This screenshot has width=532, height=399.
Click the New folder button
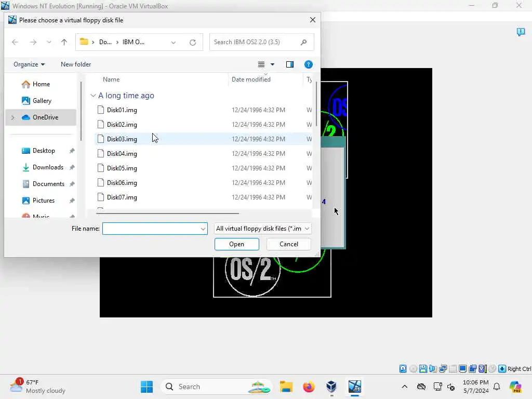pyautogui.click(x=76, y=64)
